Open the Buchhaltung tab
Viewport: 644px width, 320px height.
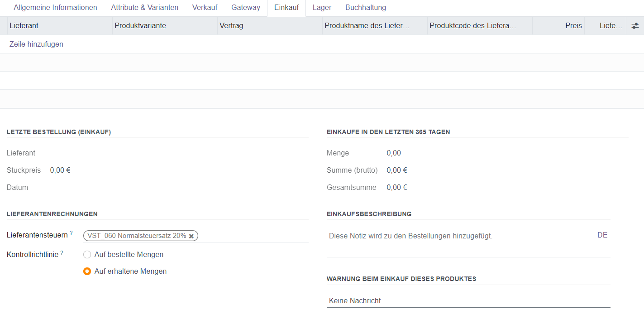[366, 8]
